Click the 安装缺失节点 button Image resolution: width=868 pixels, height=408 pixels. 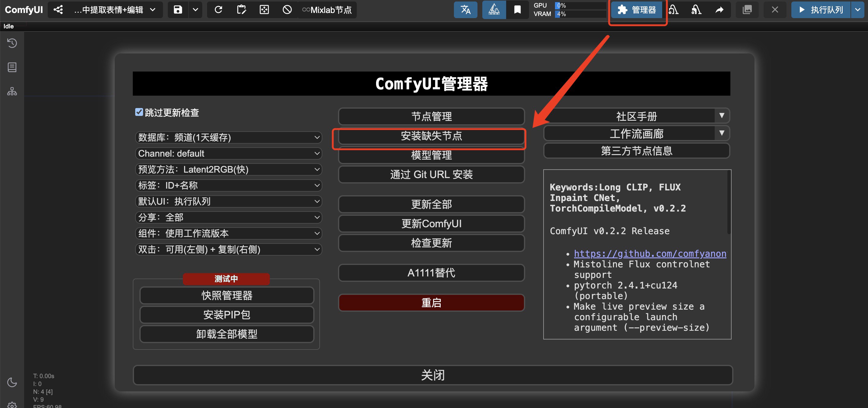coord(431,136)
